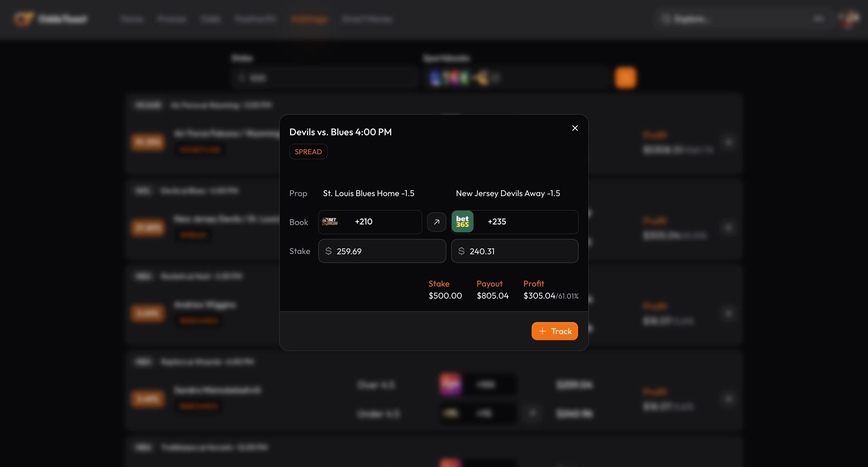Image resolution: width=868 pixels, height=467 pixels.
Task: Click the bet365 sportsbook logo
Action: pos(462,222)
